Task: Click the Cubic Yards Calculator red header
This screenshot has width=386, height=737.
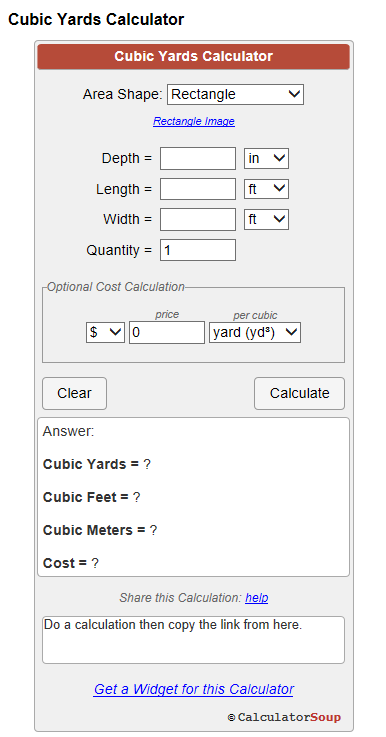Action: [193, 57]
